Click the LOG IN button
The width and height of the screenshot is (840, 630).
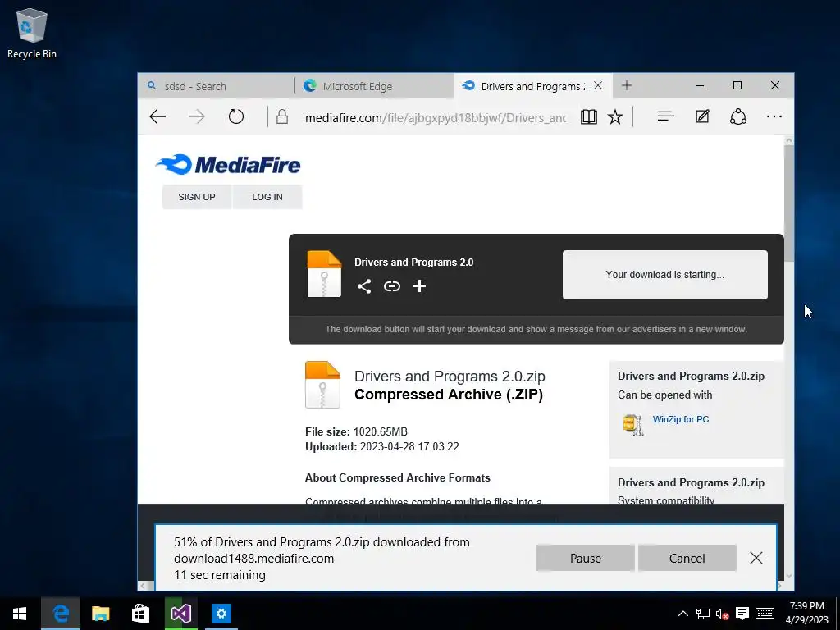[267, 197]
